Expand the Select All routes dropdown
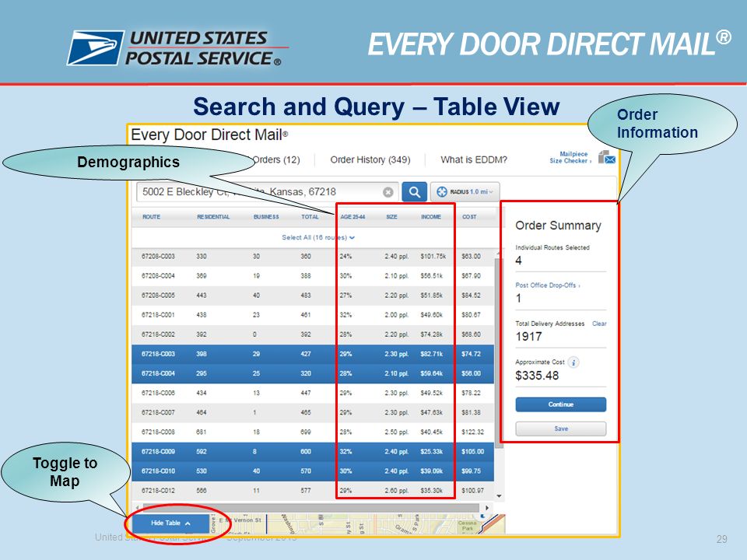The width and height of the screenshot is (747, 560). tap(317, 237)
